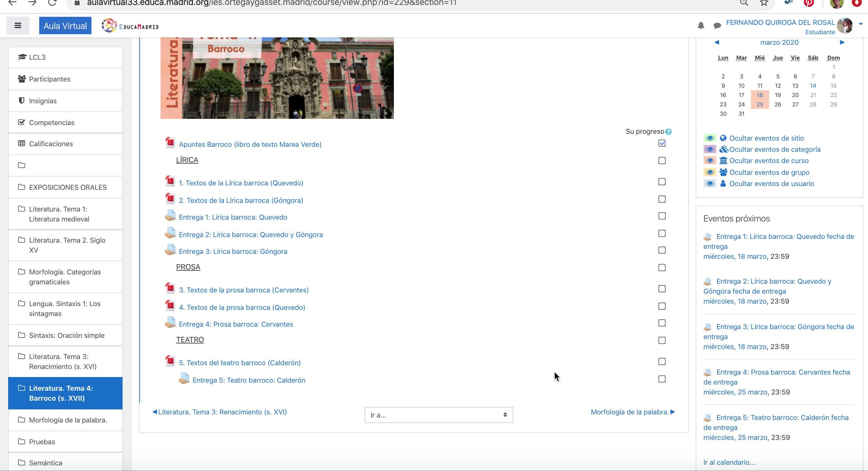Click PDF icon for Apuntes Barroco
This screenshot has height=471, width=868.
pos(170,143)
